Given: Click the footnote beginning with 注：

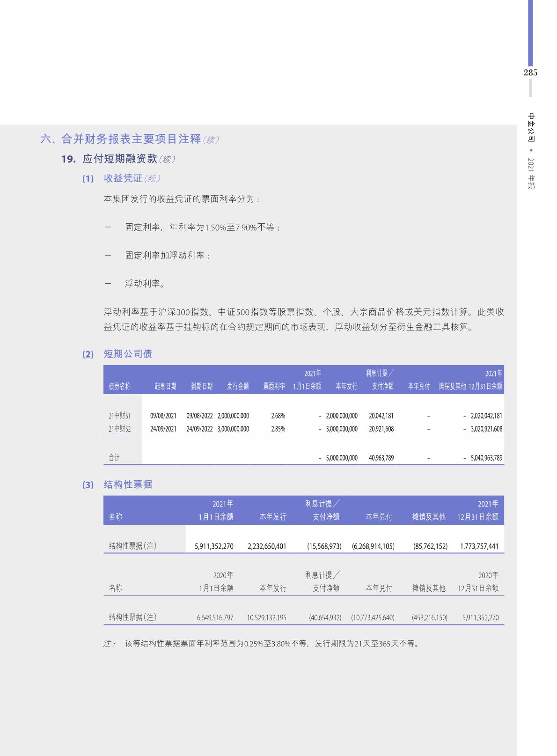Looking at the screenshot, I should point(262,644).
